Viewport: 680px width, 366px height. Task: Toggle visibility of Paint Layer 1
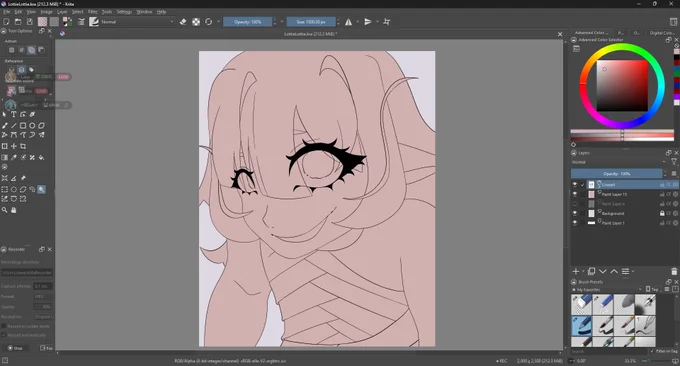pos(575,223)
